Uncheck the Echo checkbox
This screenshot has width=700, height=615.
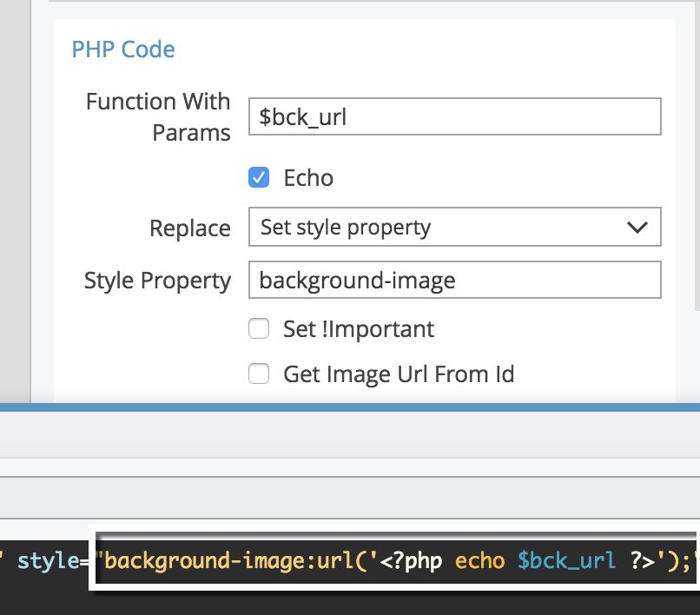click(x=259, y=177)
